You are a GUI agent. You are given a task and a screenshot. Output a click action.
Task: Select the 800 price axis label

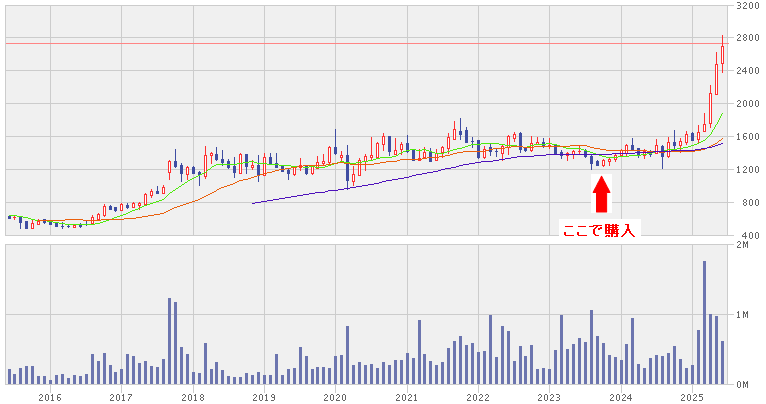click(x=750, y=203)
